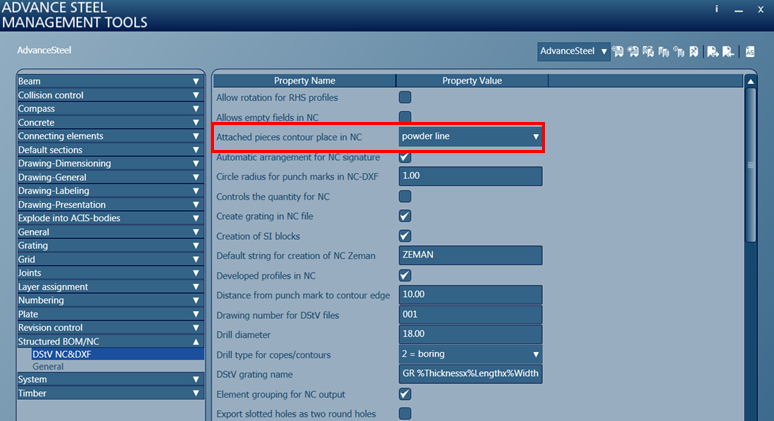Tick the Allows empty fields in NC checkbox

[405, 117]
